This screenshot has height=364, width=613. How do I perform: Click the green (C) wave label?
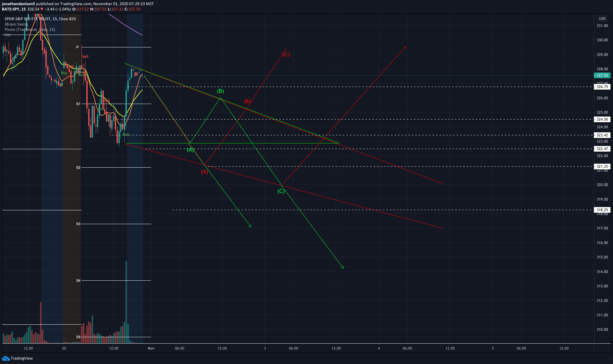281,191
